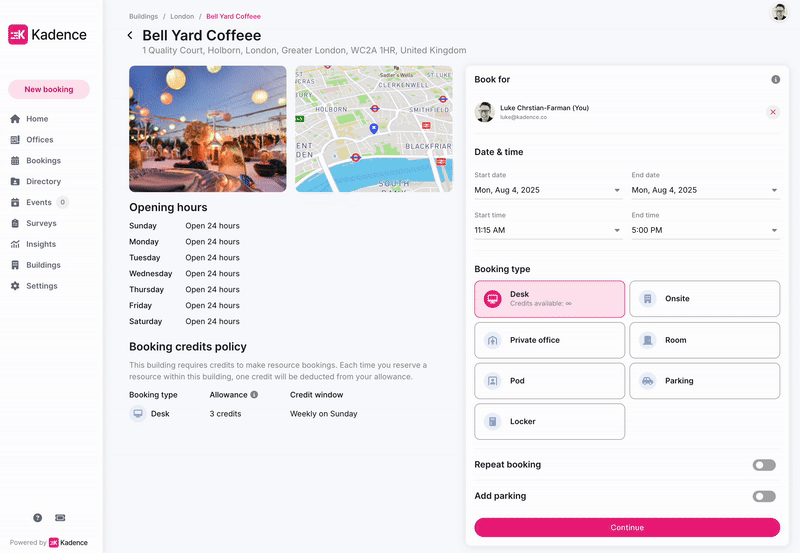Click the Allowance info icon
Image resolution: width=800 pixels, height=553 pixels.
254,395
